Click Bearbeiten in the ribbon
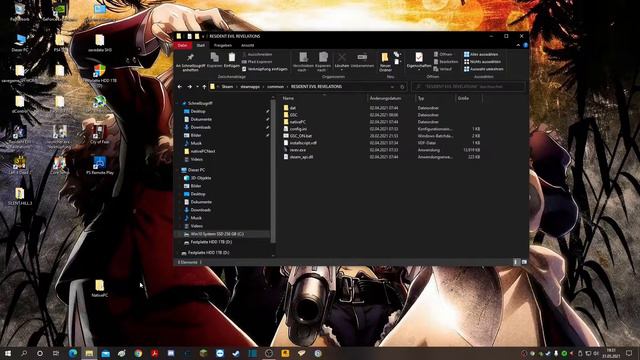Screen dimensions: 640x360 tap(446, 62)
